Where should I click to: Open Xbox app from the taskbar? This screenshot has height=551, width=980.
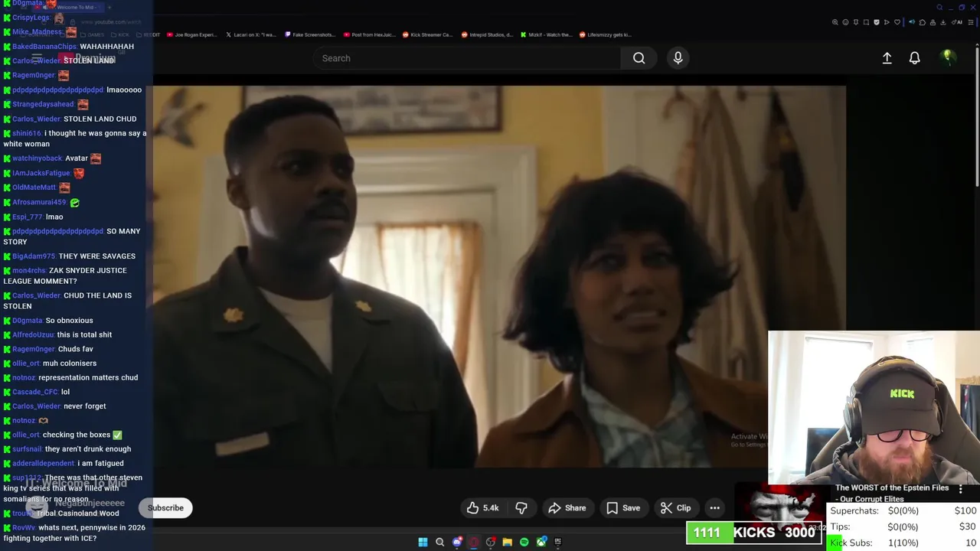(x=541, y=542)
